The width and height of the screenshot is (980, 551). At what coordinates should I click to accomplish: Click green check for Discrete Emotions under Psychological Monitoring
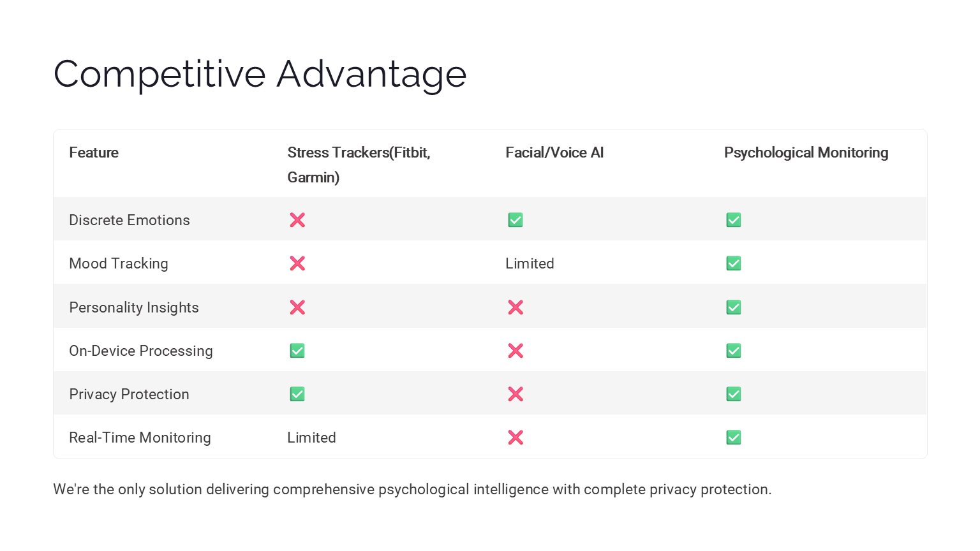[x=734, y=220]
